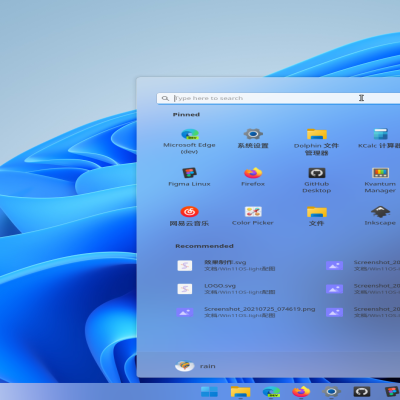Launch Firefox from the taskbar
400x400 pixels.
coord(301,392)
